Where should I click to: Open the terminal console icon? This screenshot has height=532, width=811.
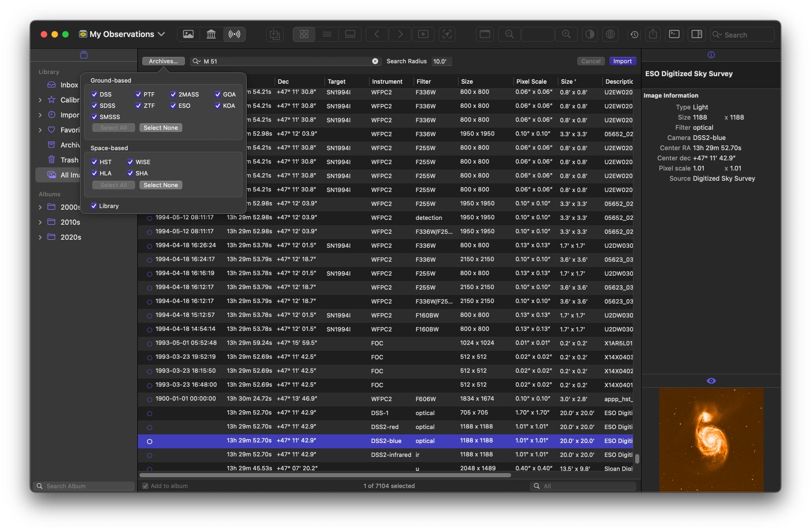(x=674, y=34)
